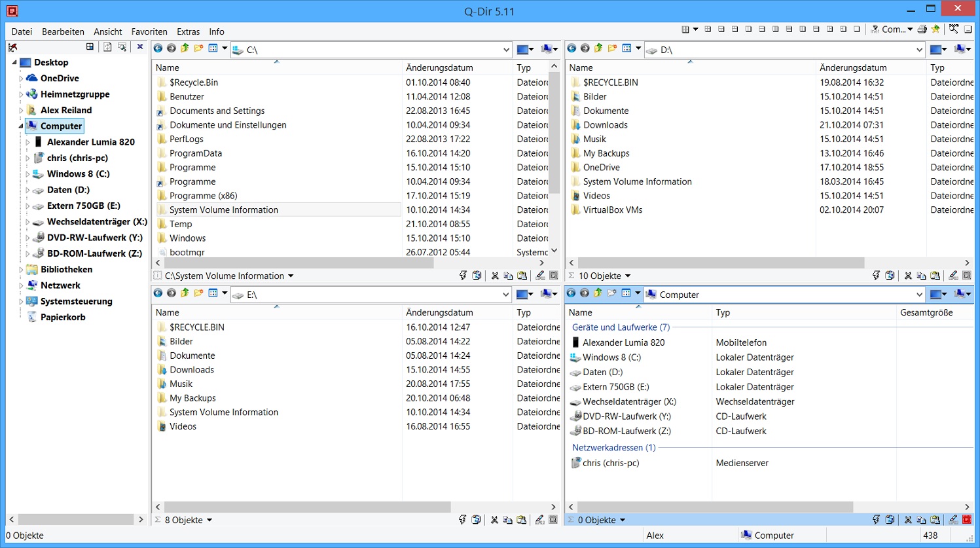Click the cut icon in E:\ pane status bar
The width and height of the screenshot is (980, 548).
pyautogui.click(x=494, y=521)
